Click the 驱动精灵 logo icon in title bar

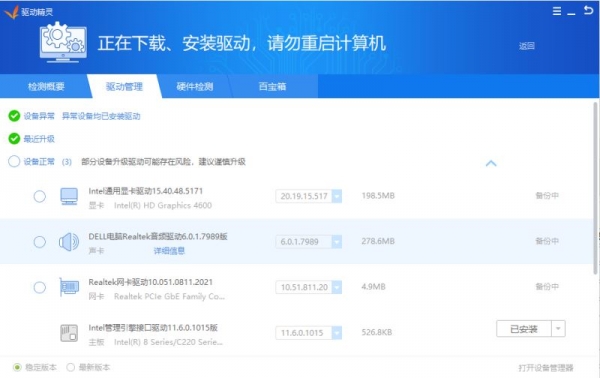click(11, 12)
